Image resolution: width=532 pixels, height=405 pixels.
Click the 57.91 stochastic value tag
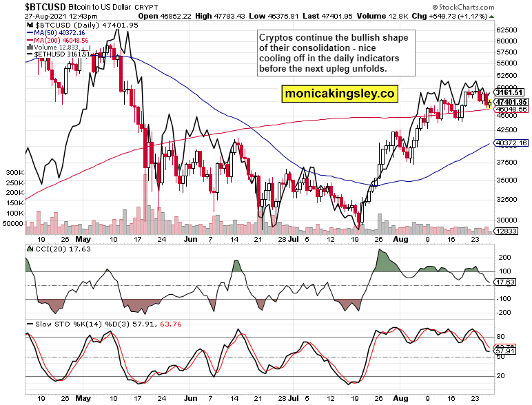(x=506, y=352)
